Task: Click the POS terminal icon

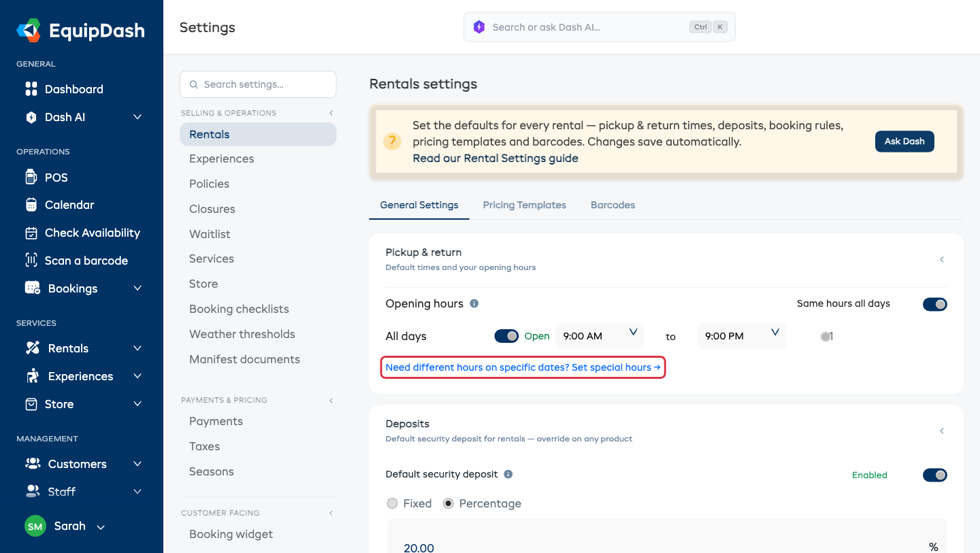Action: click(31, 178)
